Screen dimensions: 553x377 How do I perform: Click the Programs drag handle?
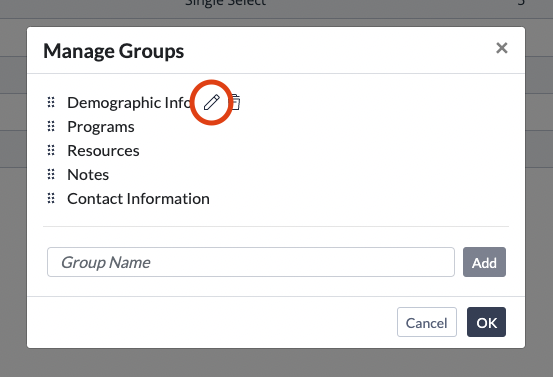tap(51, 126)
